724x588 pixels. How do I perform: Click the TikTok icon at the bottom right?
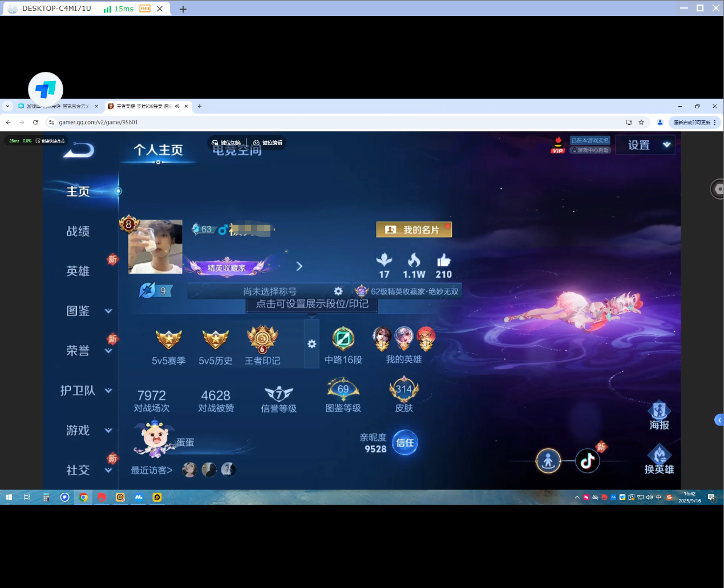[x=587, y=461]
